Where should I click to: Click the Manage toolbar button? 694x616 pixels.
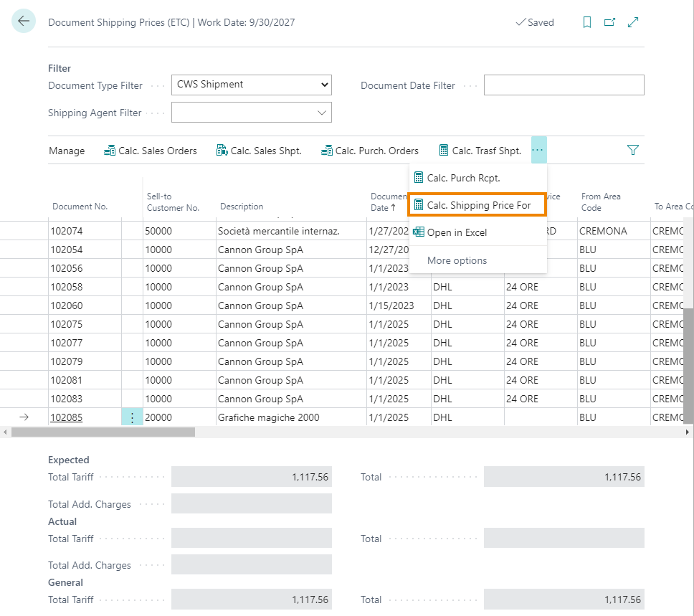pos(67,151)
